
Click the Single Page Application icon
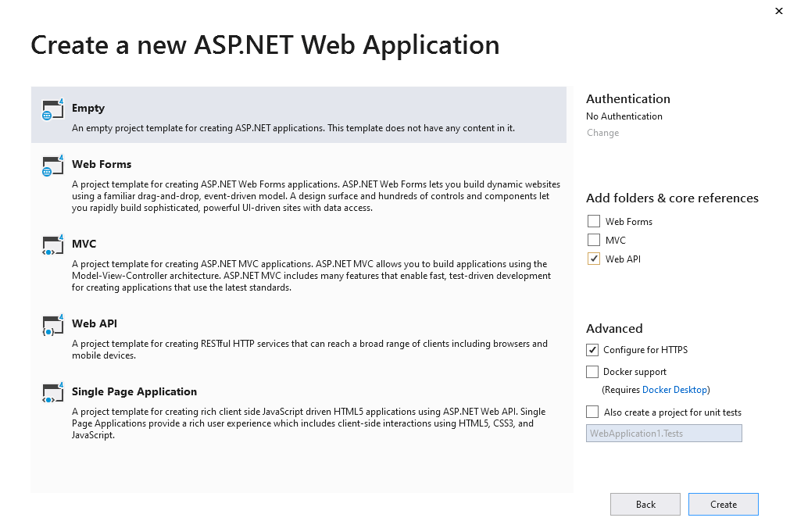tap(52, 393)
